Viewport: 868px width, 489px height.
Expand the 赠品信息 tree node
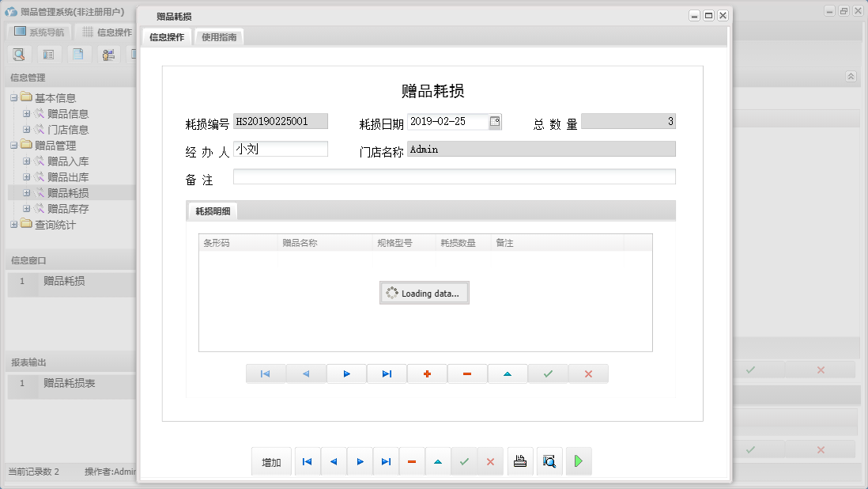26,112
